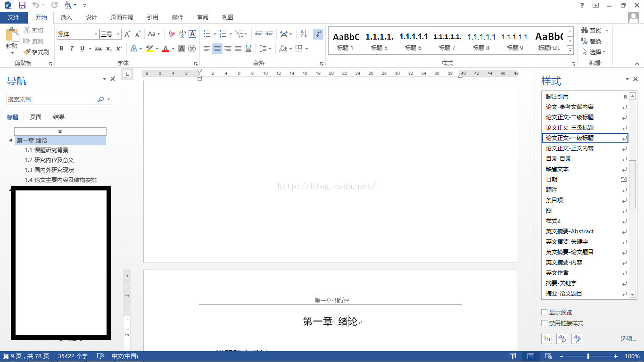Open the 页面 tab in navigation pane

36,117
